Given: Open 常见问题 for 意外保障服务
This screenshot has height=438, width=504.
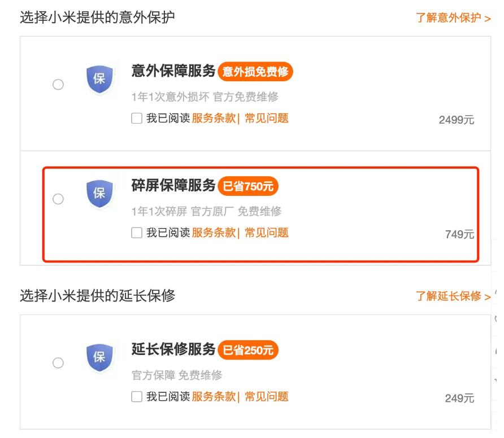Looking at the screenshot, I should [x=267, y=118].
